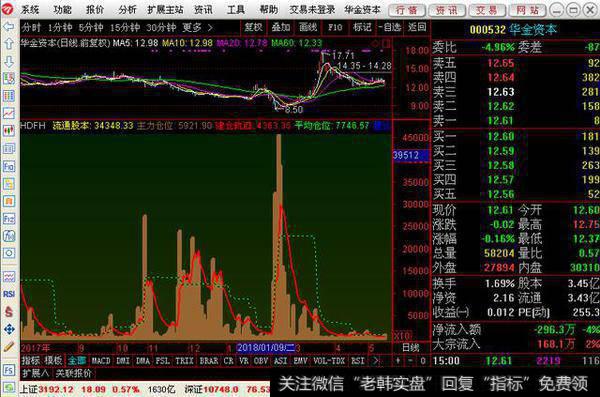Switch to 5分钟 chart period
Viewport: 600px width, 397px height.
point(91,28)
